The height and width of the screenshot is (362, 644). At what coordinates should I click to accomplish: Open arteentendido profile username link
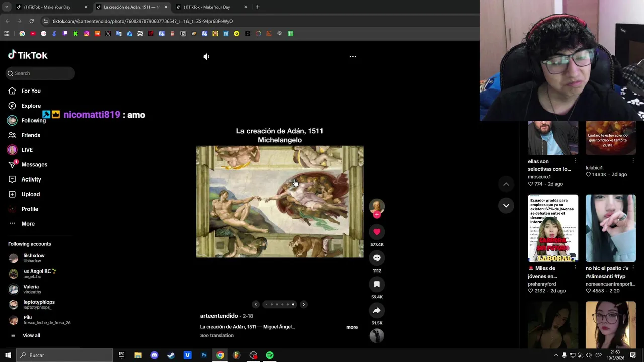219,316
